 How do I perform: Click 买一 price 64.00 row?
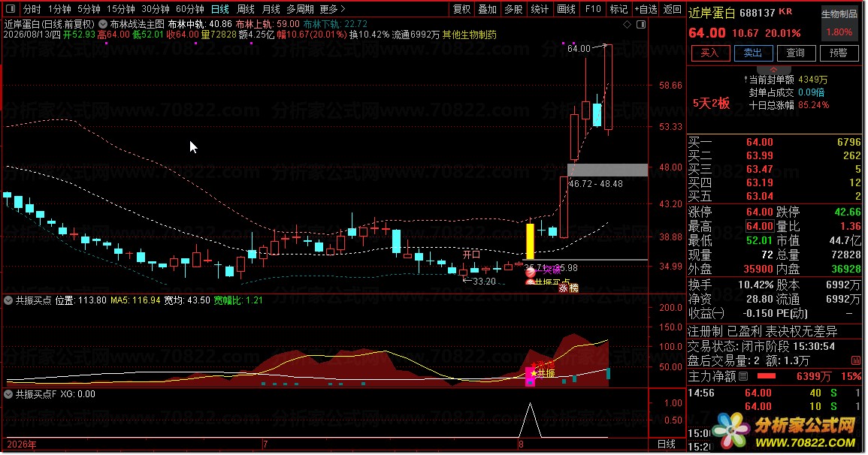(774, 142)
